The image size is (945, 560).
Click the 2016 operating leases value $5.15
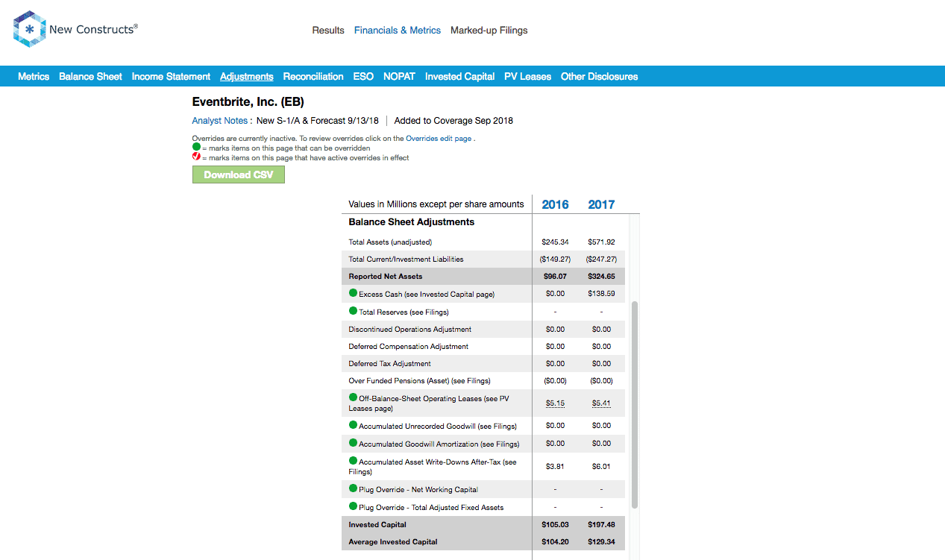(555, 403)
